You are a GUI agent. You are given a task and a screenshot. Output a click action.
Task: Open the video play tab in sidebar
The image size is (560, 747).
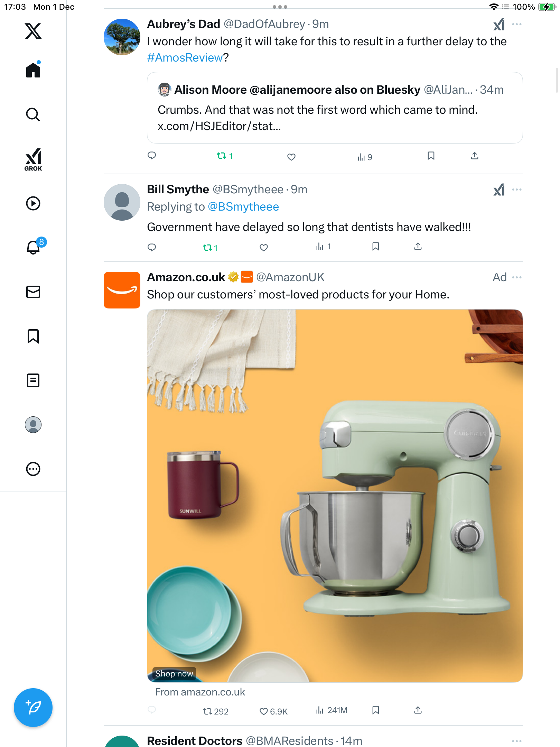pyautogui.click(x=33, y=203)
